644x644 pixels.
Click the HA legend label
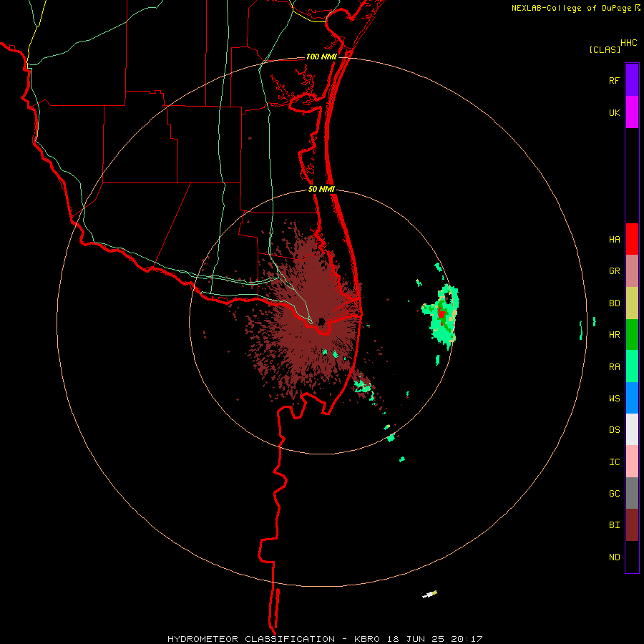pyautogui.click(x=614, y=240)
